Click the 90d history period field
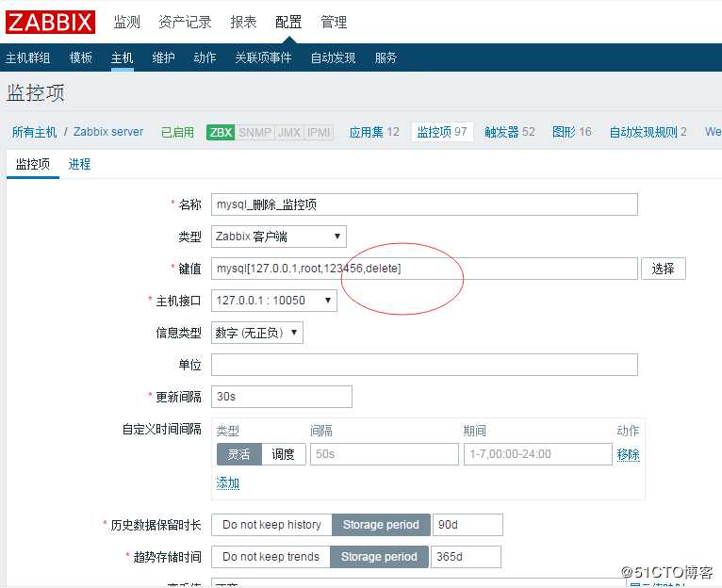Image resolution: width=722 pixels, height=588 pixels. (x=468, y=525)
